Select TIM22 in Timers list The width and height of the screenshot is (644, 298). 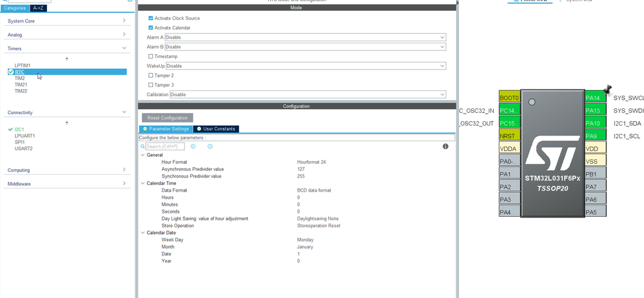21,91
